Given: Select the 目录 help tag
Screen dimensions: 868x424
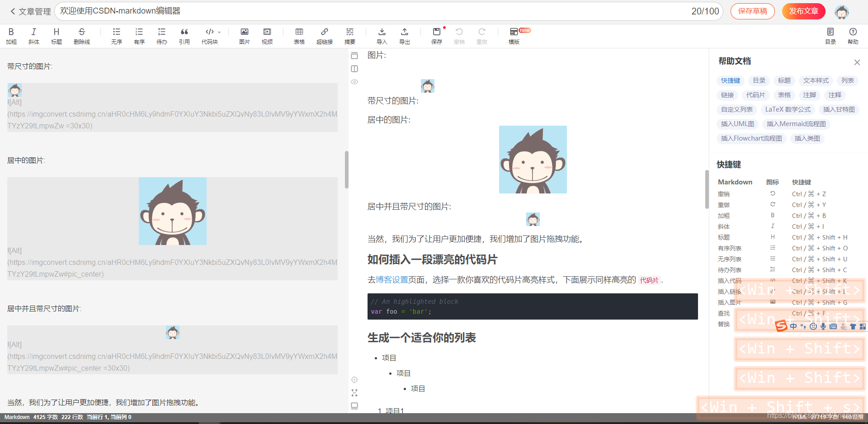Looking at the screenshot, I should click(x=759, y=80).
